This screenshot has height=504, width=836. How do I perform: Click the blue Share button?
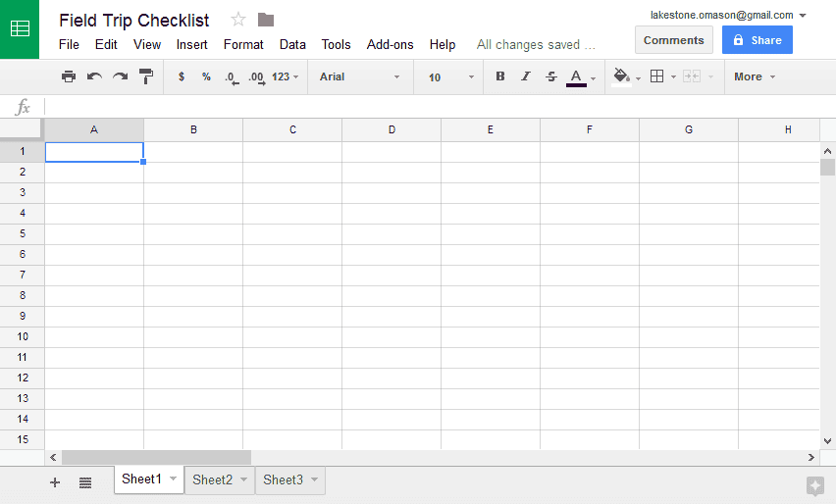point(758,40)
